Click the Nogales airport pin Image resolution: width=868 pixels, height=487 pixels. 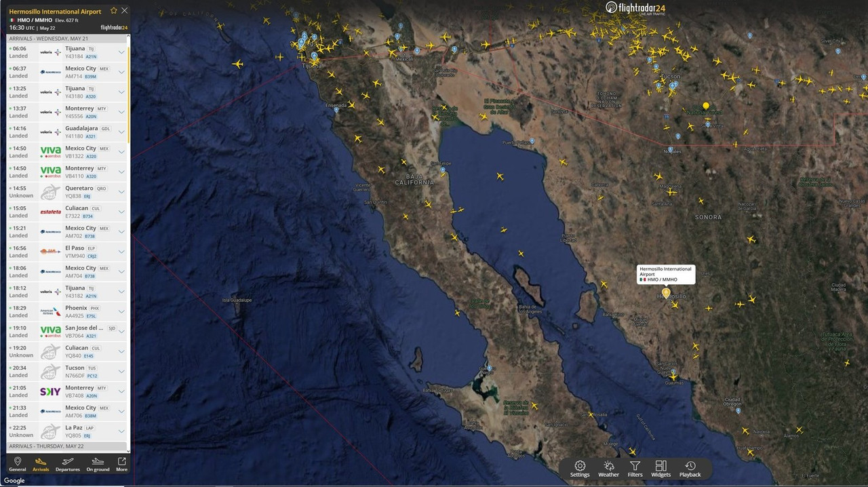670,149
